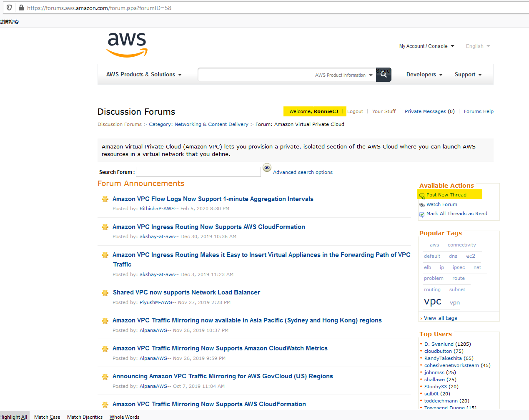The width and height of the screenshot is (529, 420).
Task: Select the 'connectivity' tag
Action: point(462,245)
